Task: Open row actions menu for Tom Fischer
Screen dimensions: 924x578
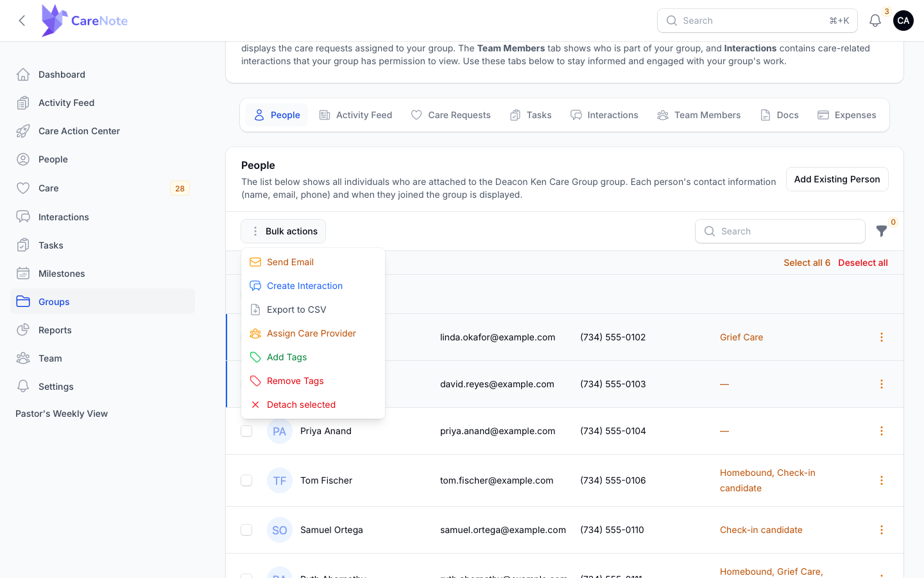Action: (882, 480)
